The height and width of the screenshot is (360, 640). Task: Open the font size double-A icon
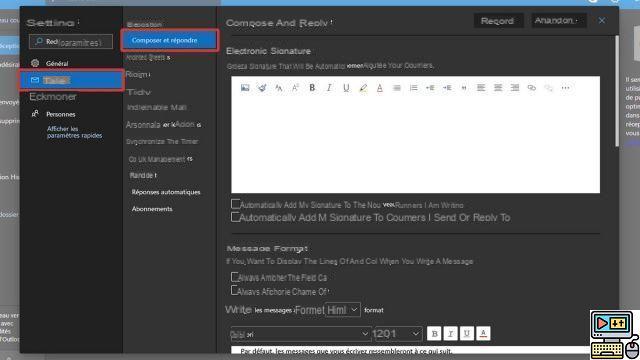[x=279, y=88]
